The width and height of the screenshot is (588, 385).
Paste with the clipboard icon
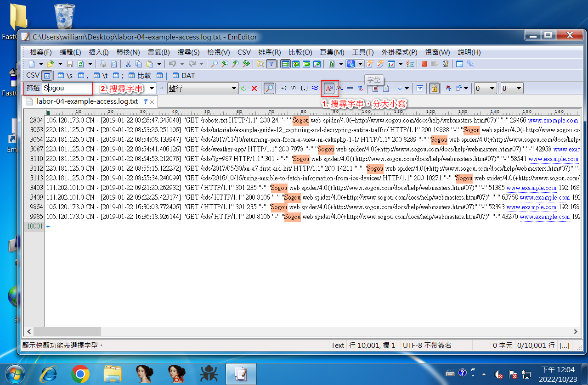click(149, 64)
